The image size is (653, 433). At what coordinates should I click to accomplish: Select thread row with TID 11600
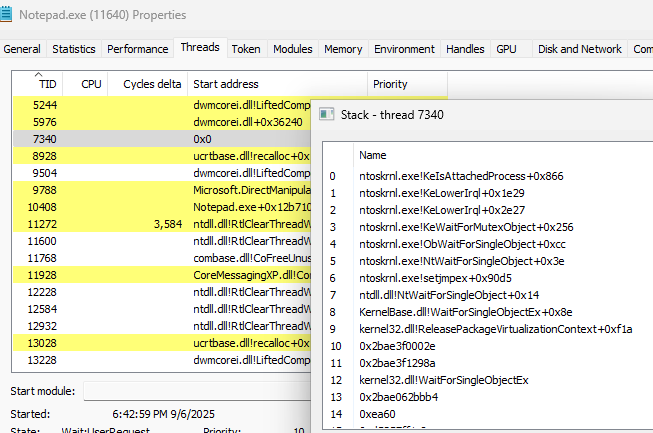pos(162,241)
